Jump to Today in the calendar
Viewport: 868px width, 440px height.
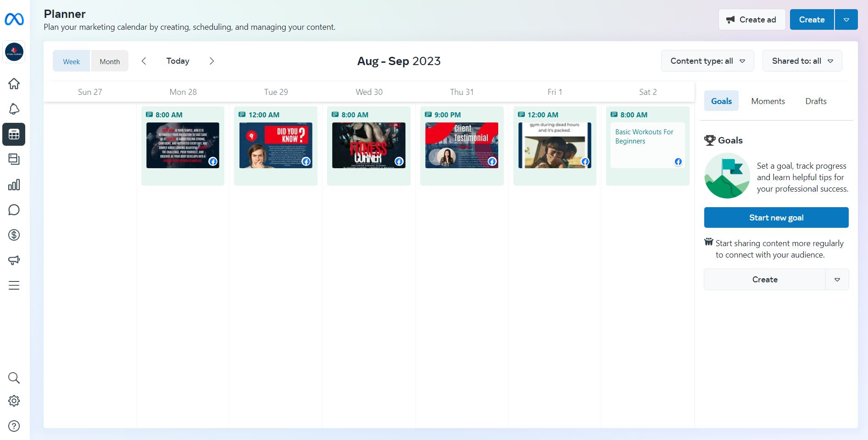(178, 61)
